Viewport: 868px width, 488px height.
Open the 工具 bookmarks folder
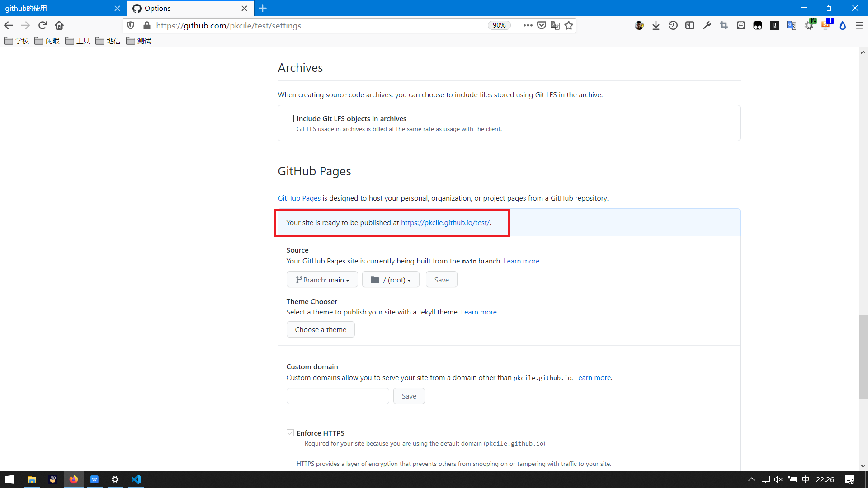point(77,41)
